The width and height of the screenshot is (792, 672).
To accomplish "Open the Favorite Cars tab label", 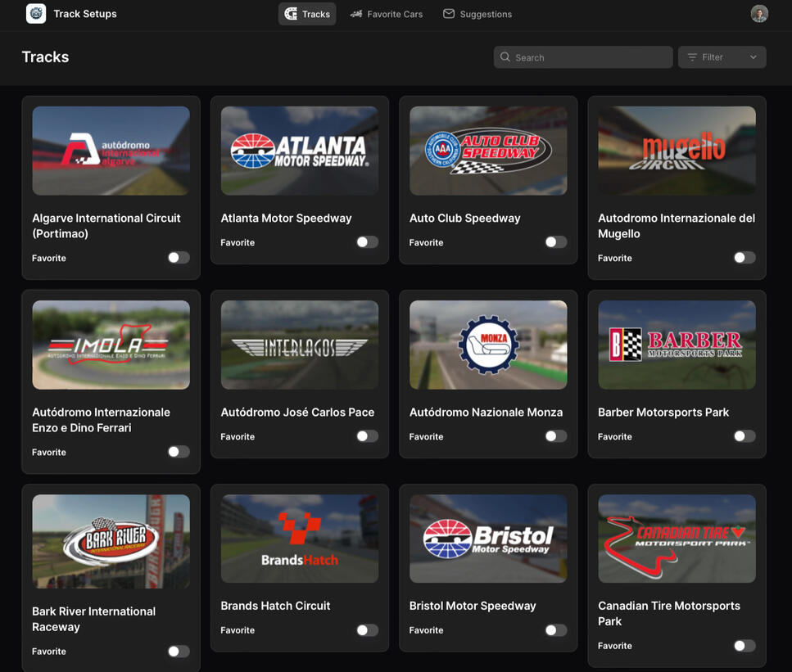I will (x=395, y=14).
